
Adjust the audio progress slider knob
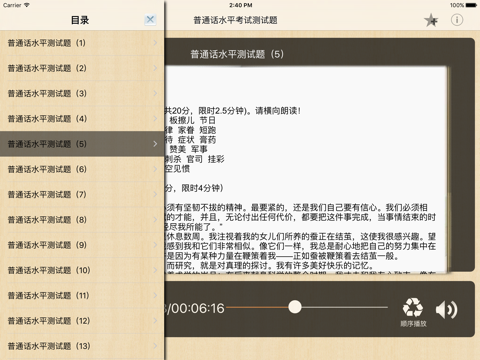[295, 307]
